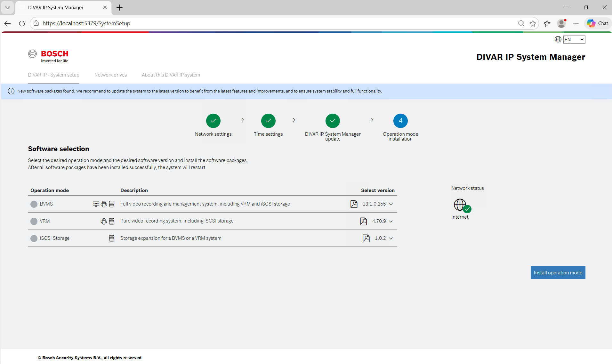
Task: Open the iSCSI Storage version 1.0.2 dropdown
Action: coord(391,238)
